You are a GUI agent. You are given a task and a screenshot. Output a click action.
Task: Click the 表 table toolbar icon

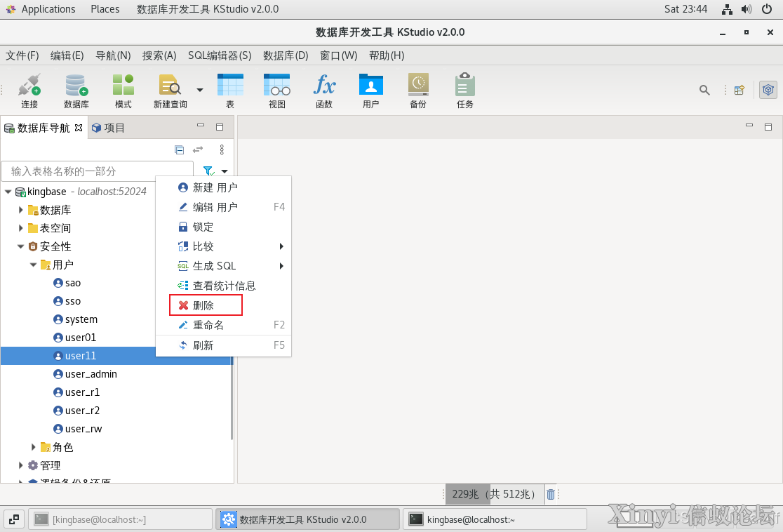pos(230,91)
